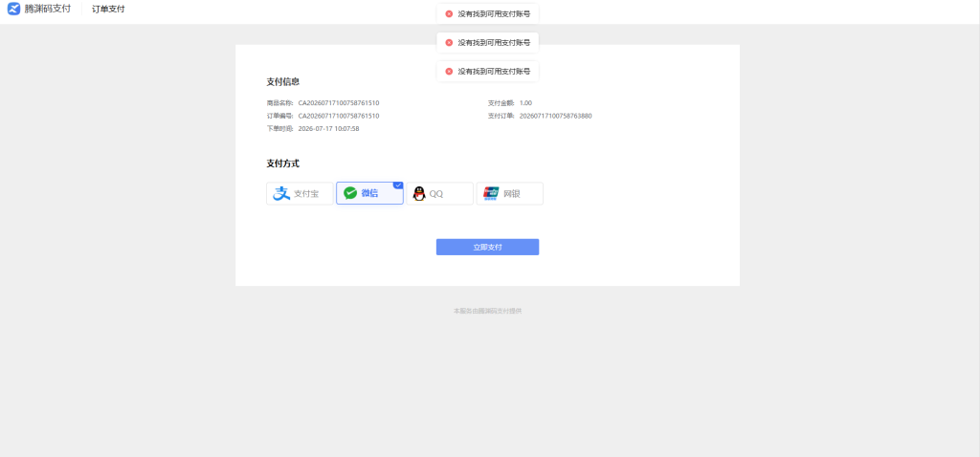Click the CA number next to 订单编号
The height and width of the screenshot is (457, 980).
point(339,116)
